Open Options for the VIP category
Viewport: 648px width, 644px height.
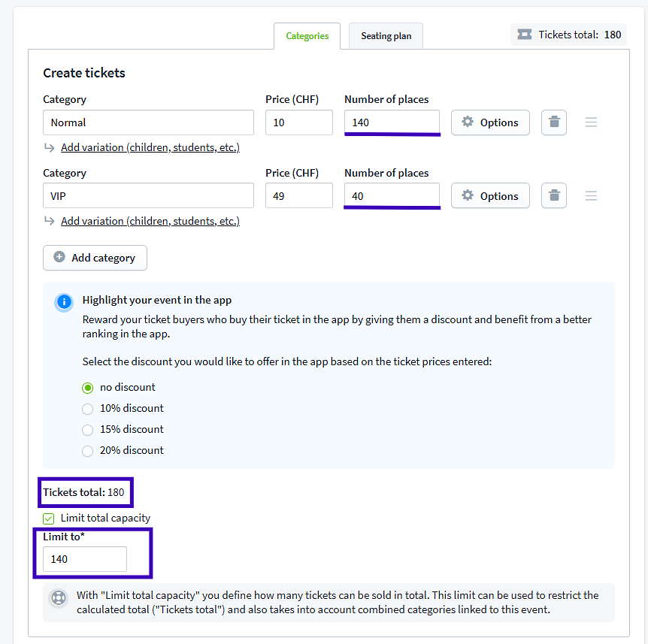click(490, 196)
